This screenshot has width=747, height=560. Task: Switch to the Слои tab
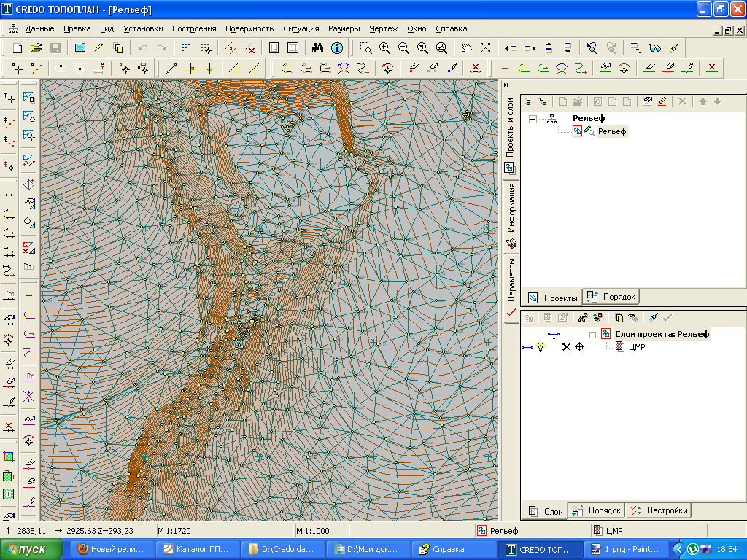point(546,511)
